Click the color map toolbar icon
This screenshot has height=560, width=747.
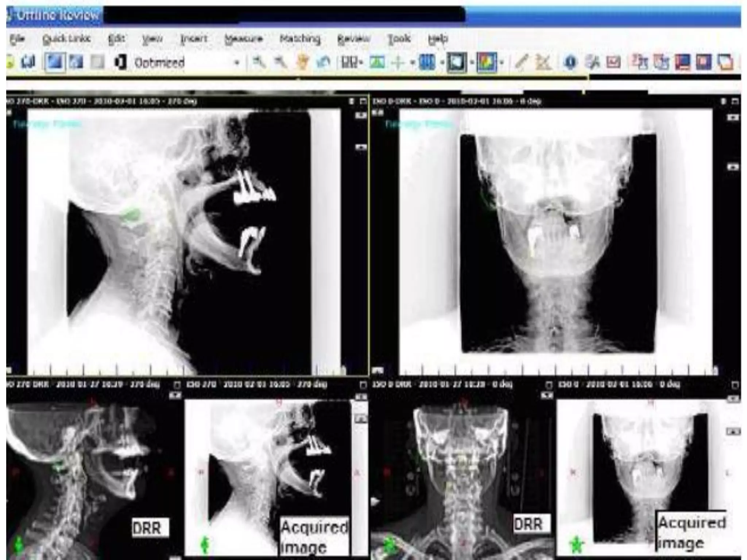click(x=487, y=63)
